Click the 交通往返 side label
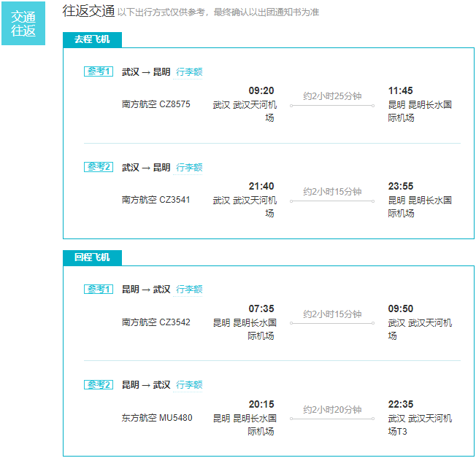This screenshot has height=458, width=476. (23, 23)
